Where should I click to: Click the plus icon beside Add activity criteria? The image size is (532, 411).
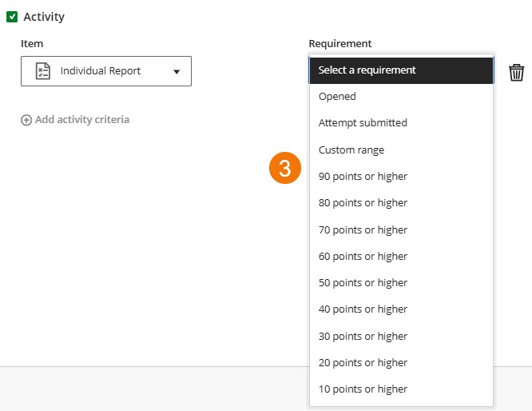(x=26, y=120)
